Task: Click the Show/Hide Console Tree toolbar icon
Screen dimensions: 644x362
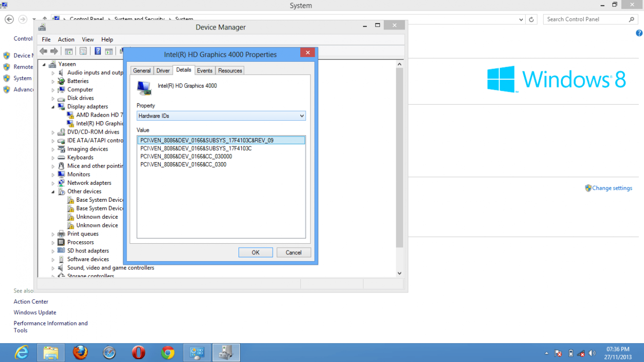Action: pyautogui.click(x=69, y=51)
